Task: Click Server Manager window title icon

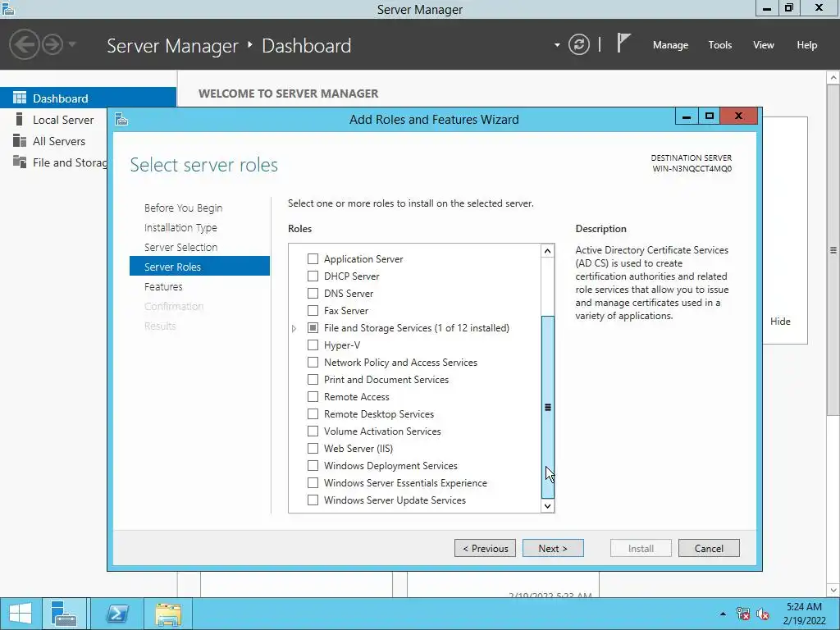Action: point(8,8)
